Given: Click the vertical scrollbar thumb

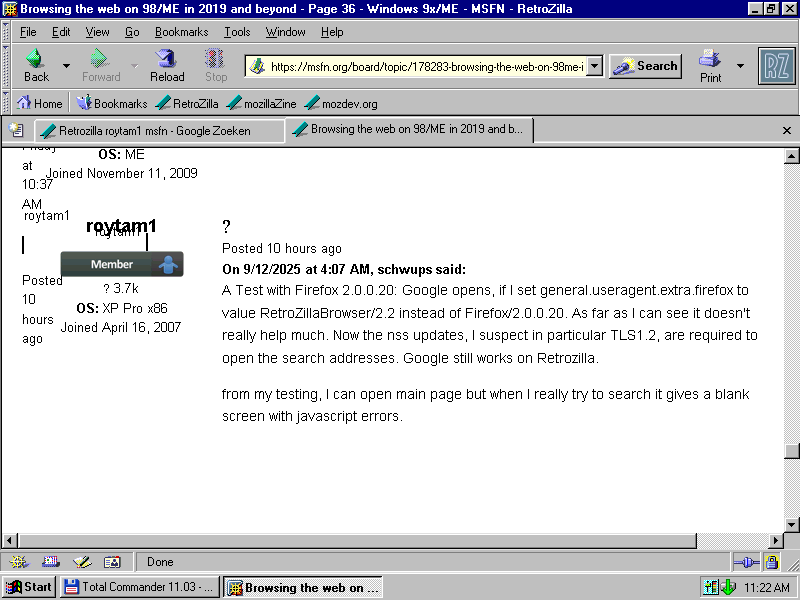Looking at the screenshot, I should click(x=791, y=452).
